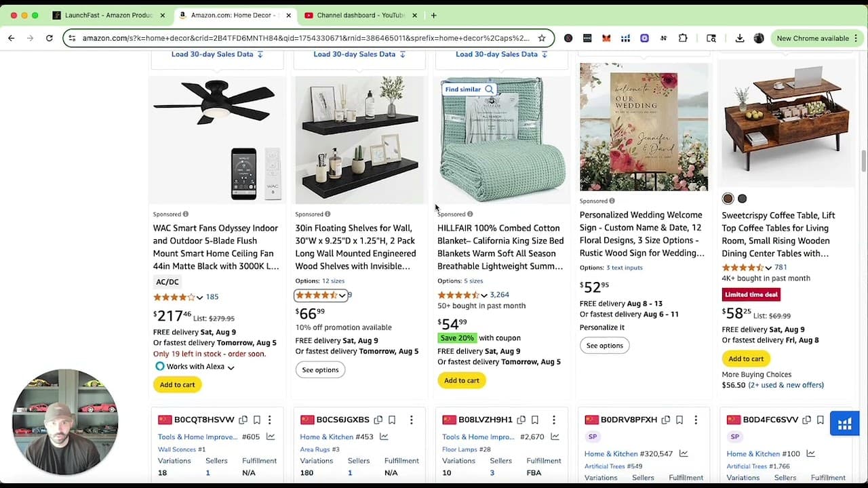Add the WAC ceiling fan to cart
Image resolution: width=868 pixels, height=488 pixels.
[x=177, y=384]
